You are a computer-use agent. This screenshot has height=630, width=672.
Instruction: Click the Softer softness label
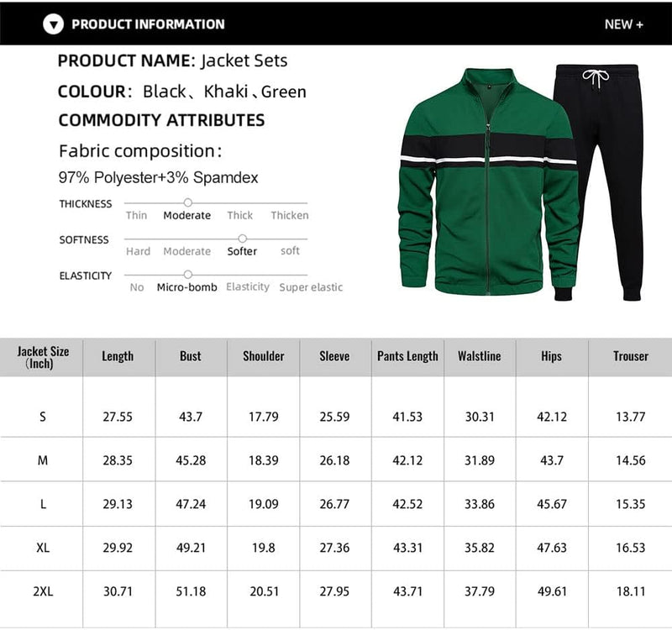tap(242, 251)
